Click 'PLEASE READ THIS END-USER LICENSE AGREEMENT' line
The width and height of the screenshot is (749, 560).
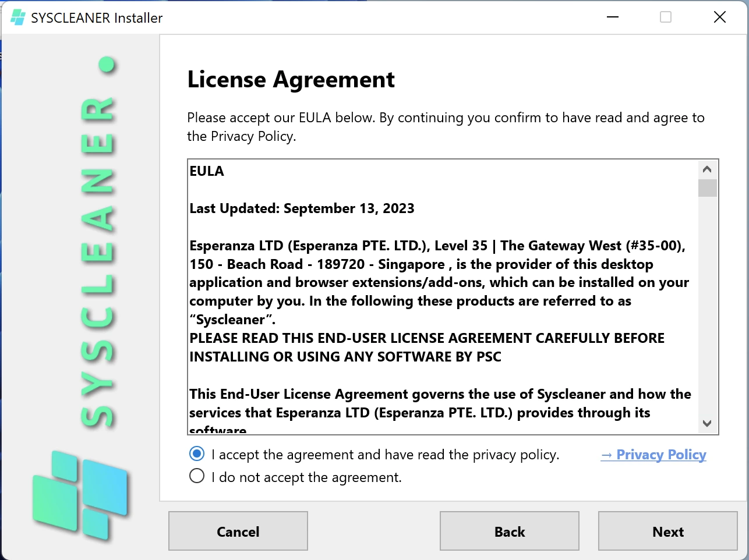click(x=427, y=338)
